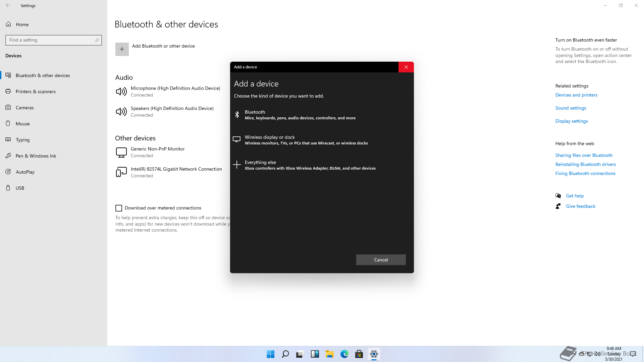
Task: Go to Cameras settings section
Action: click(x=25, y=108)
